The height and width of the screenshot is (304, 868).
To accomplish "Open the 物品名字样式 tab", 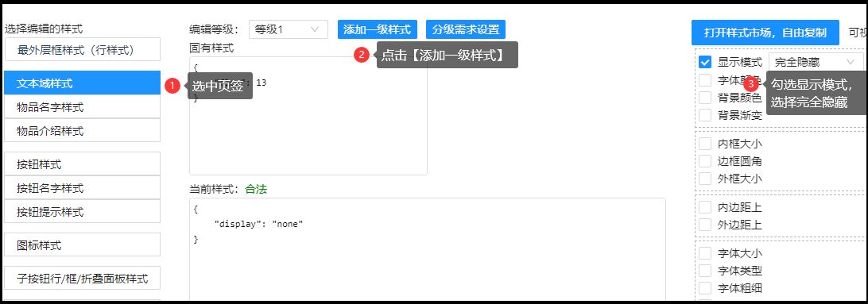I will [82, 106].
